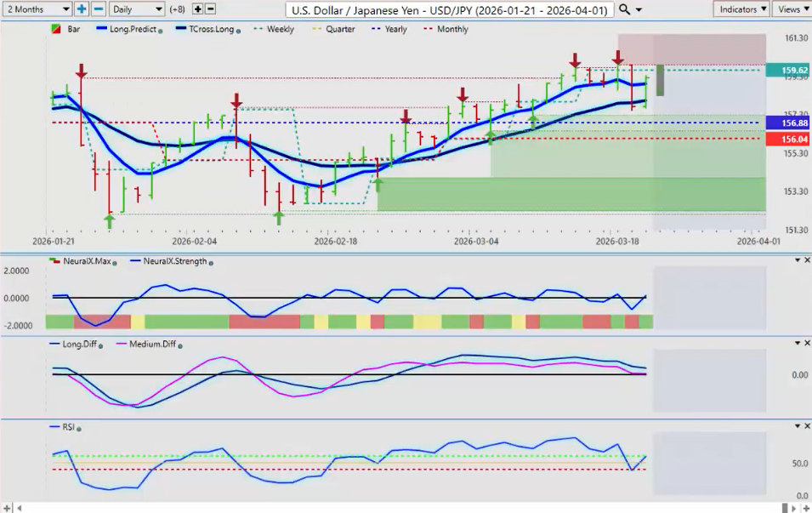Click the blue plus button beside 2 Months
This screenshot has width=812, height=513.
point(82,9)
